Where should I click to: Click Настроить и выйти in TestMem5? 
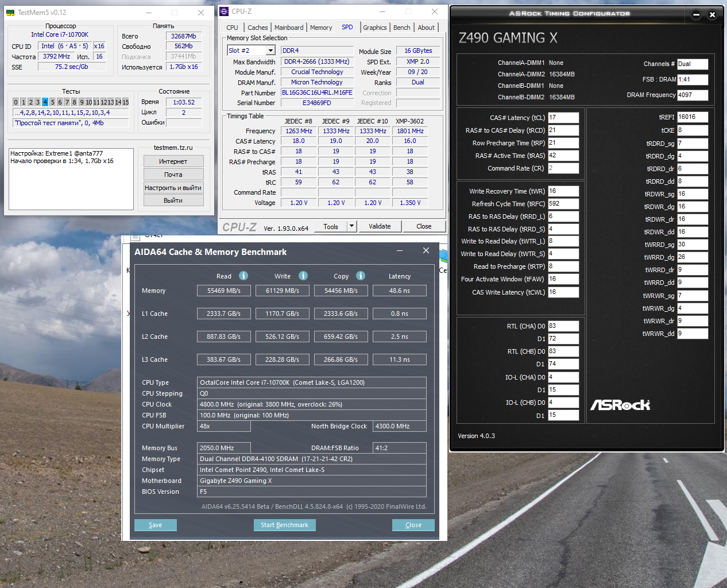click(173, 188)
